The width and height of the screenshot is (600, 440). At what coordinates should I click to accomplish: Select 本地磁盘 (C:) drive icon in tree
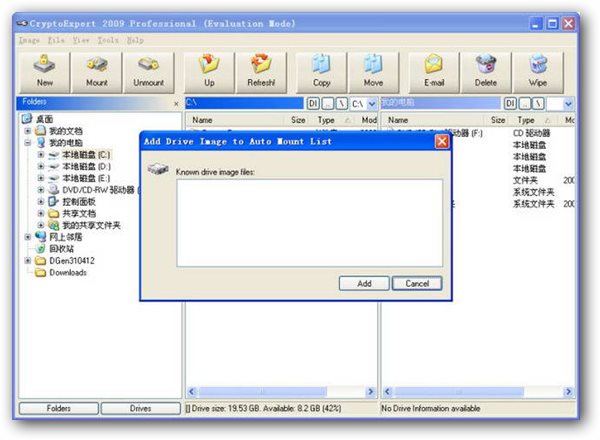[54, 155]
